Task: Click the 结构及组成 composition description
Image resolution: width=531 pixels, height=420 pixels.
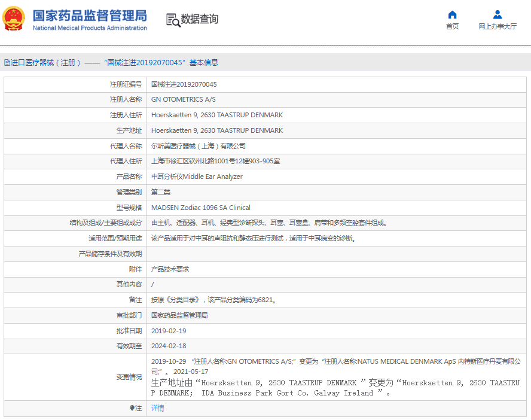Action: 269,223
